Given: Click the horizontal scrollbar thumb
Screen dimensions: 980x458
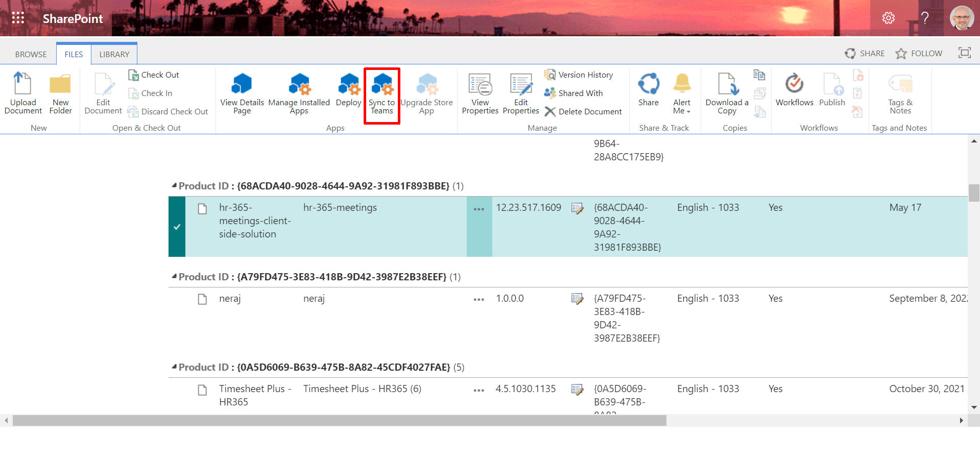Looking at the screenshot, I should [340, 420].
